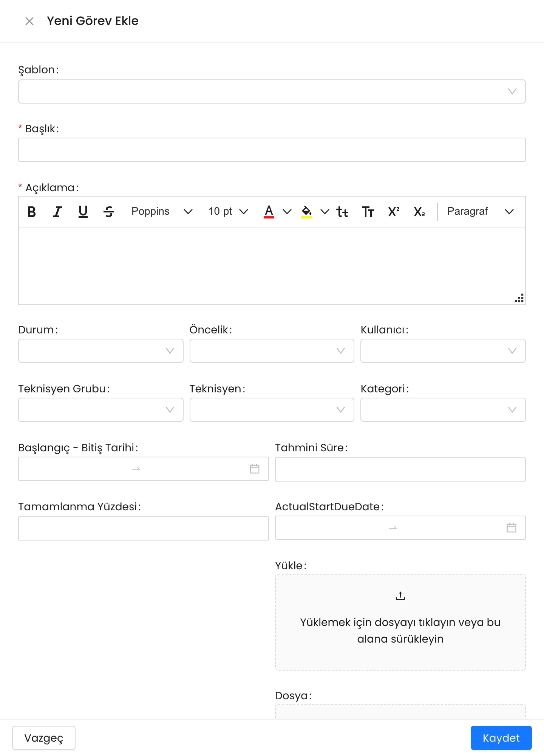Open the Paragraf style dropdown

(x=481, y=212)
